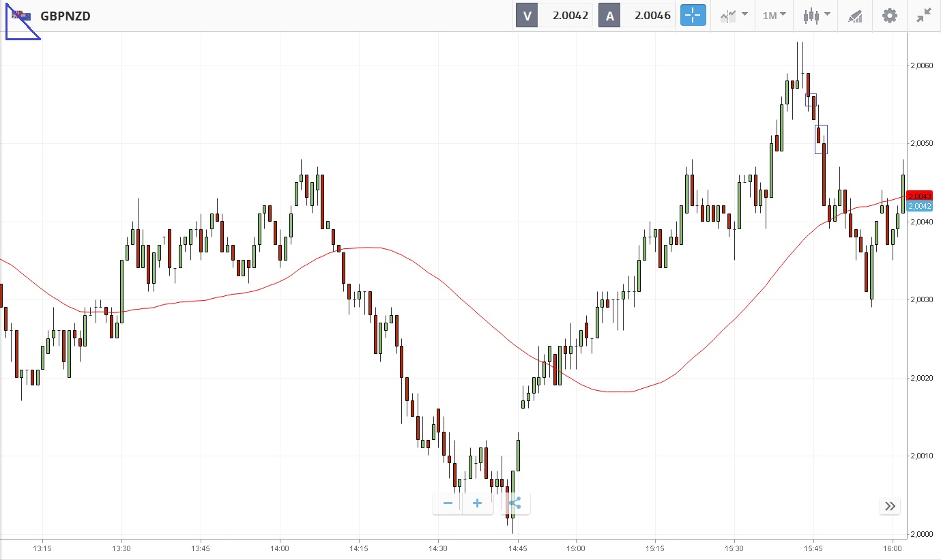Zoom out the chart with minus button

pyautogui.click(x=448, y=503)
